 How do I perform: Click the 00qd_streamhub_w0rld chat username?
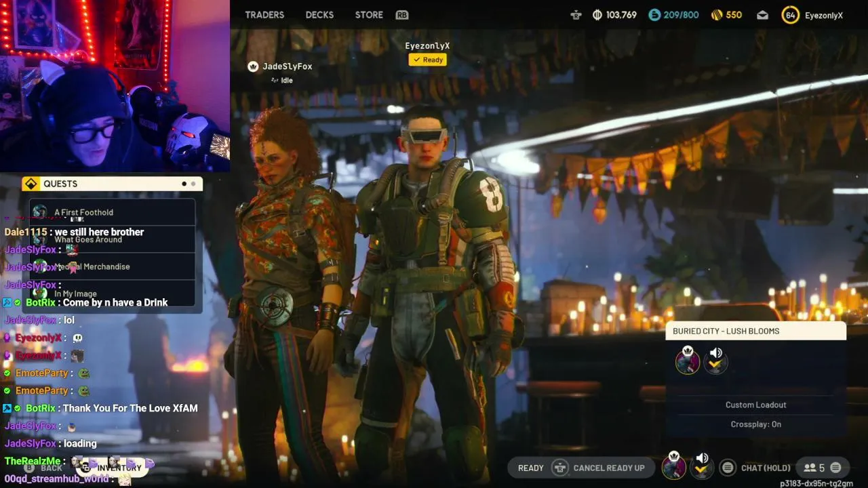56,479
